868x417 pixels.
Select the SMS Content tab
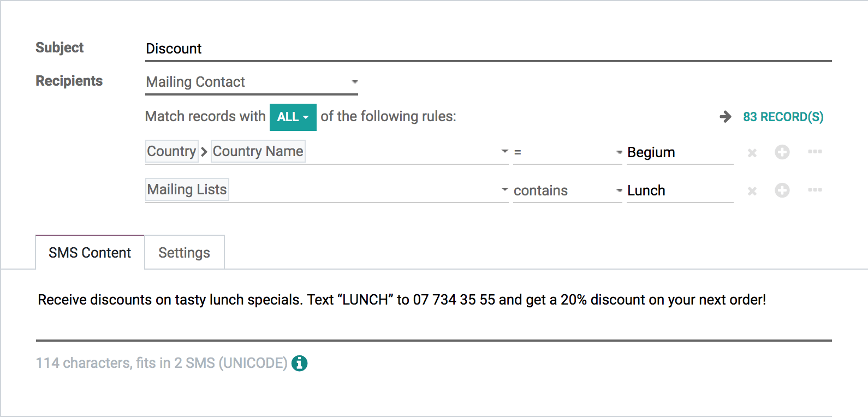90,252
